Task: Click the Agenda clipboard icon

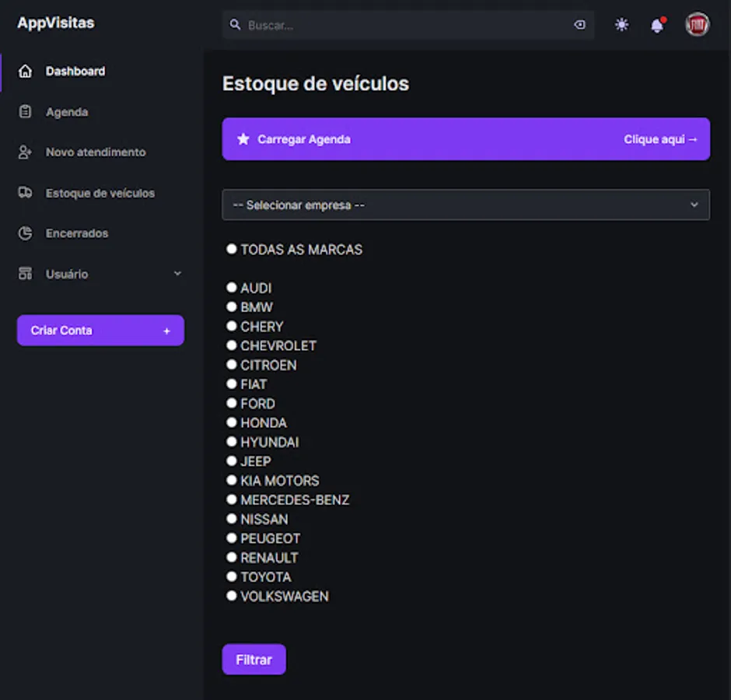Action: coord(25,112)
